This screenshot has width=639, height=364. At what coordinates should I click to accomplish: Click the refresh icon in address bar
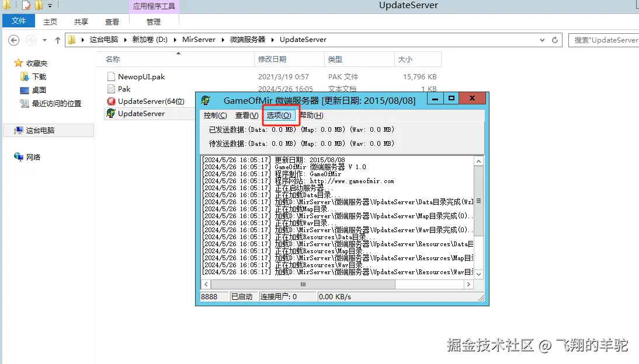click(555, 40)
